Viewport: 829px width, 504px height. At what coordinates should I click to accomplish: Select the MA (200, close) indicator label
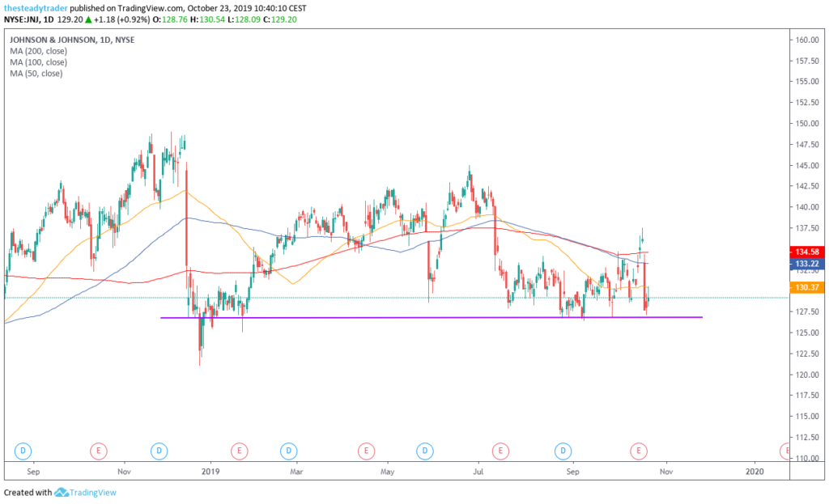pyautogui.click(x=38, y=51)
